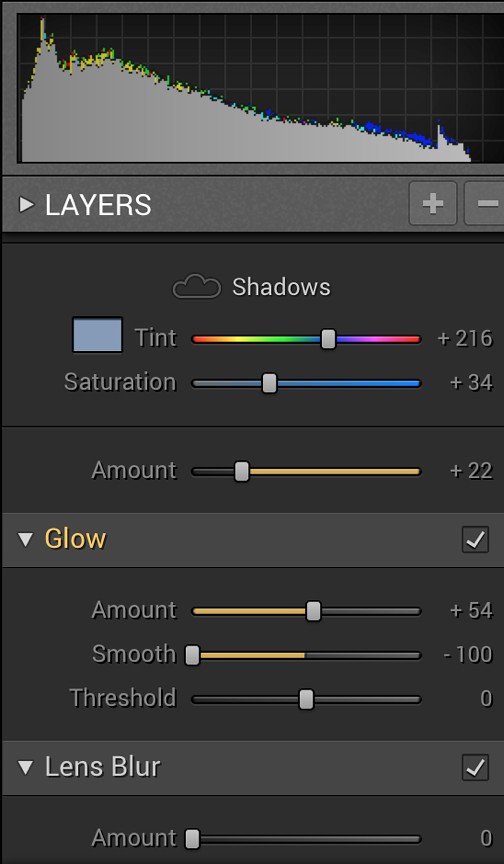Expand the LAYERS panel triangle
The height and width of the screenshot is (864, 504).
pos(25,204)
